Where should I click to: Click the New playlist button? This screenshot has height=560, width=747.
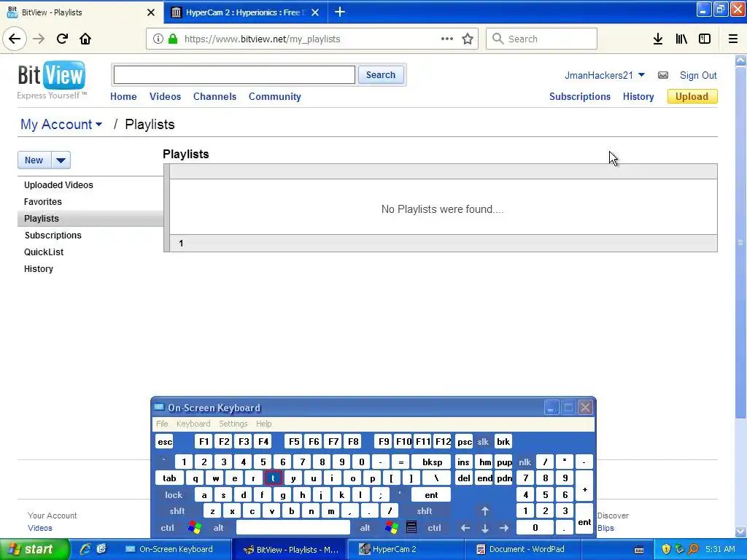tap(34, 160)
